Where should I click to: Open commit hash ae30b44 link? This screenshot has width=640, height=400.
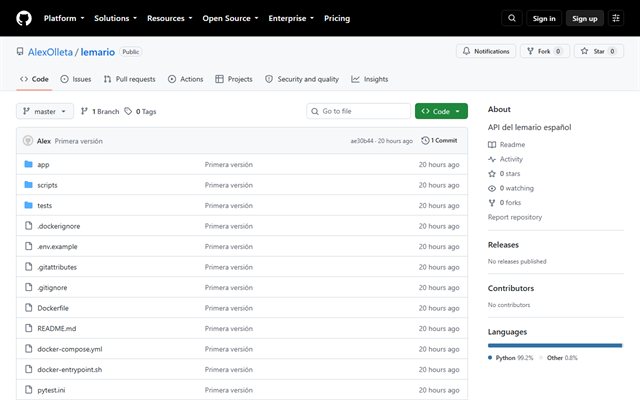pos(362,141)
